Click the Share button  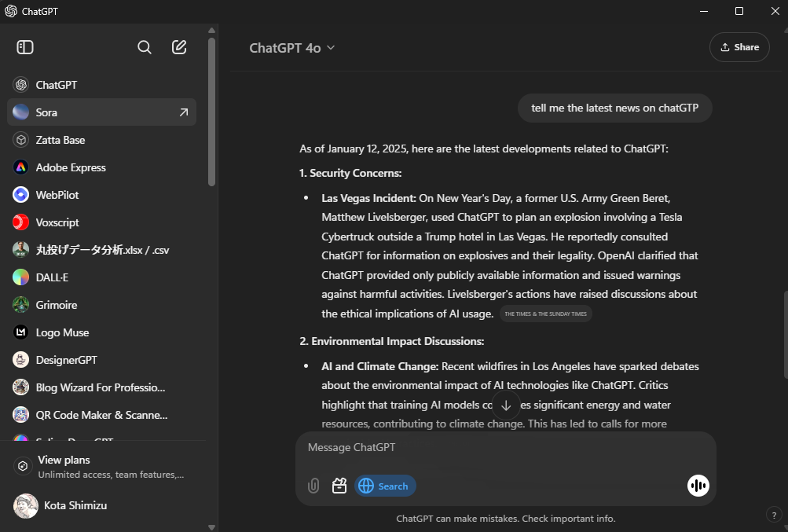(739, 47)
